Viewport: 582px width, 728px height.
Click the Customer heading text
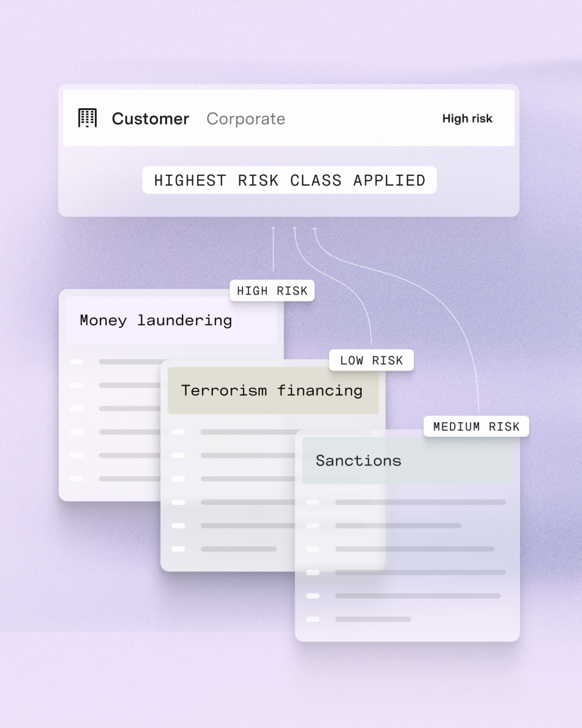(150, 119)
